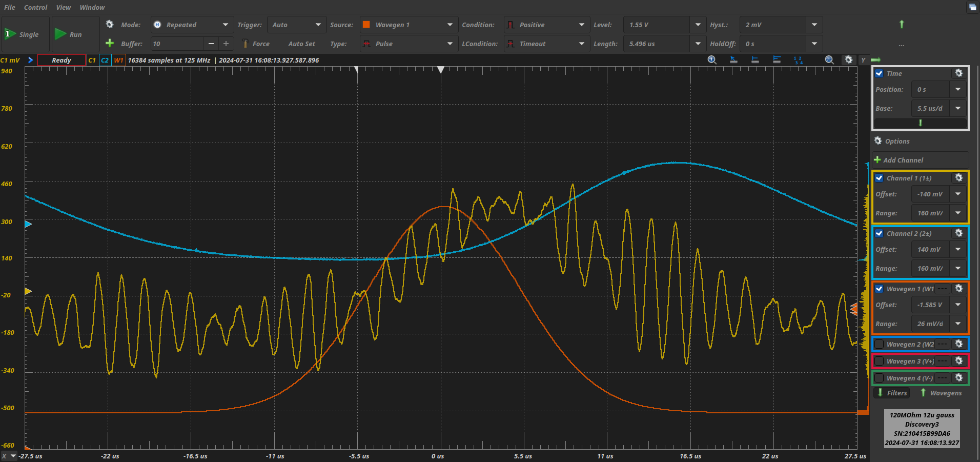Click the Buffer number field showing 10
Viewport: 980px width, 462px height.
(x=177, y=44)
